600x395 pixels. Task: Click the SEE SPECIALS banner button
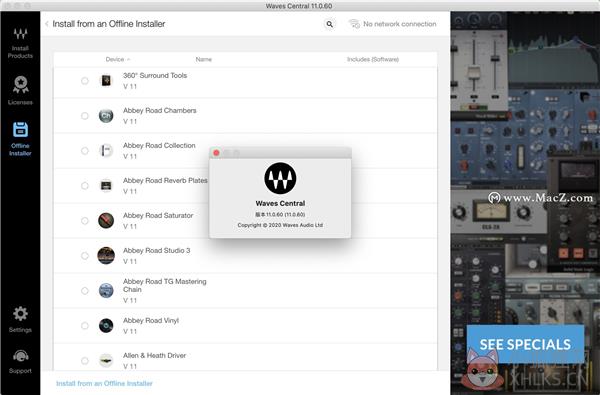[525, 344]
